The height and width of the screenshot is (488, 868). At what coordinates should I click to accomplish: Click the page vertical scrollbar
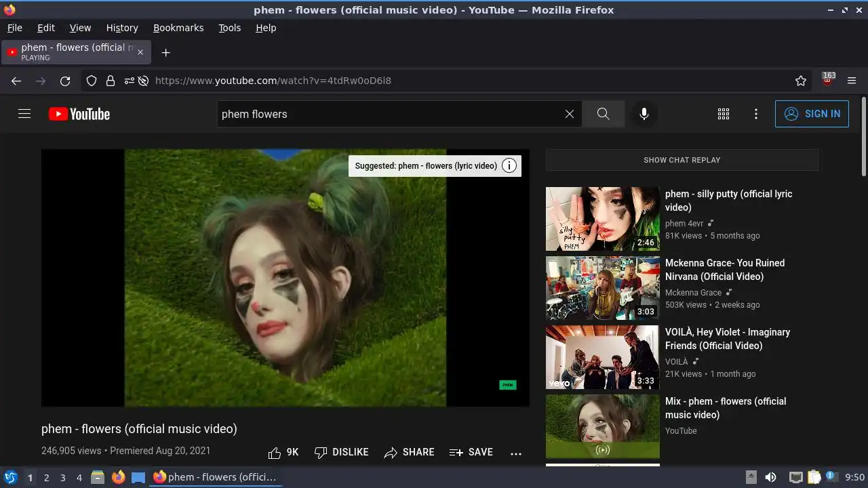pyautogui.click(x=863, y=136)
